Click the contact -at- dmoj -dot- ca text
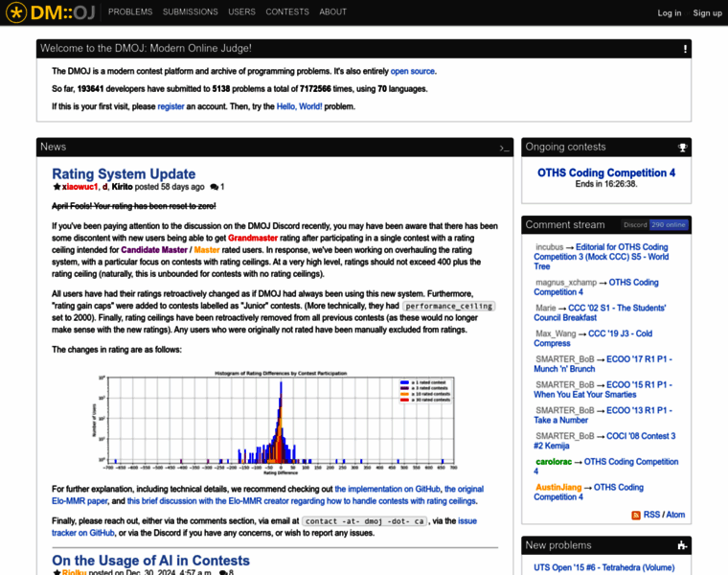Screen dimensions: 728x575 364,521
